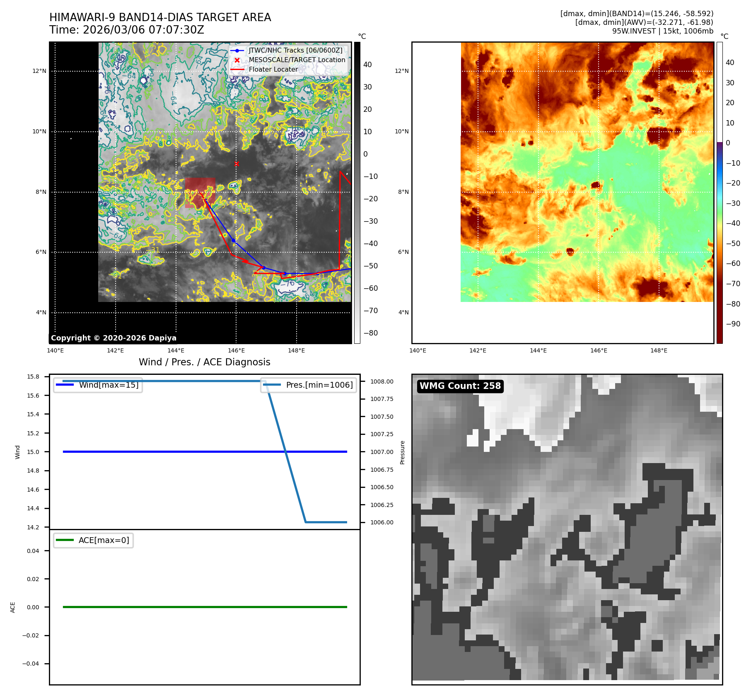Click the red X target marker on map

[x=237, y=164]
